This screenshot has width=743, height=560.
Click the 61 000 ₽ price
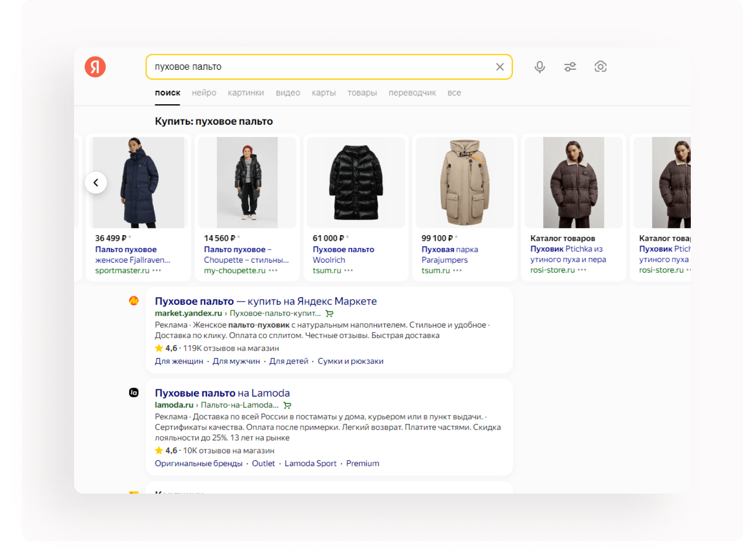[x=328, y=239]
